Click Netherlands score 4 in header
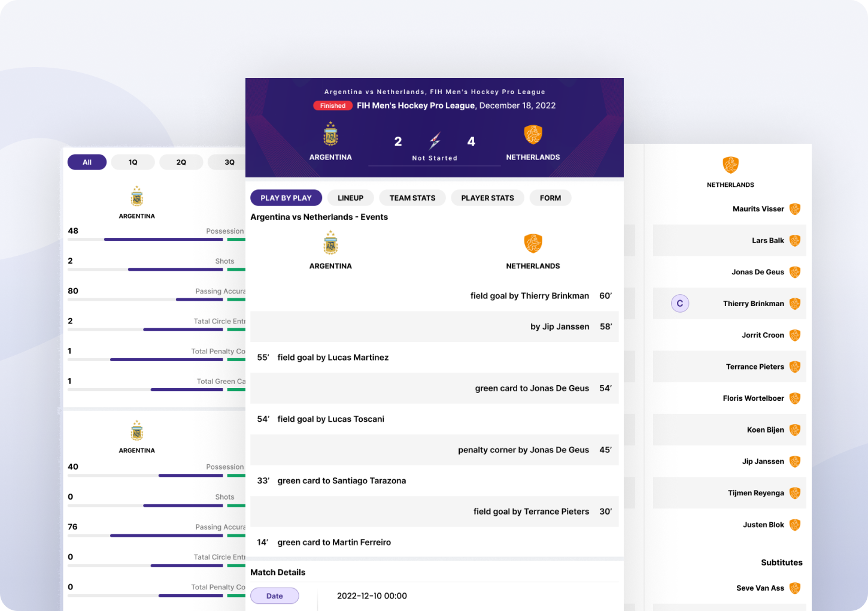The height and width of the screenshot is (611, 868). pos(471,141)
